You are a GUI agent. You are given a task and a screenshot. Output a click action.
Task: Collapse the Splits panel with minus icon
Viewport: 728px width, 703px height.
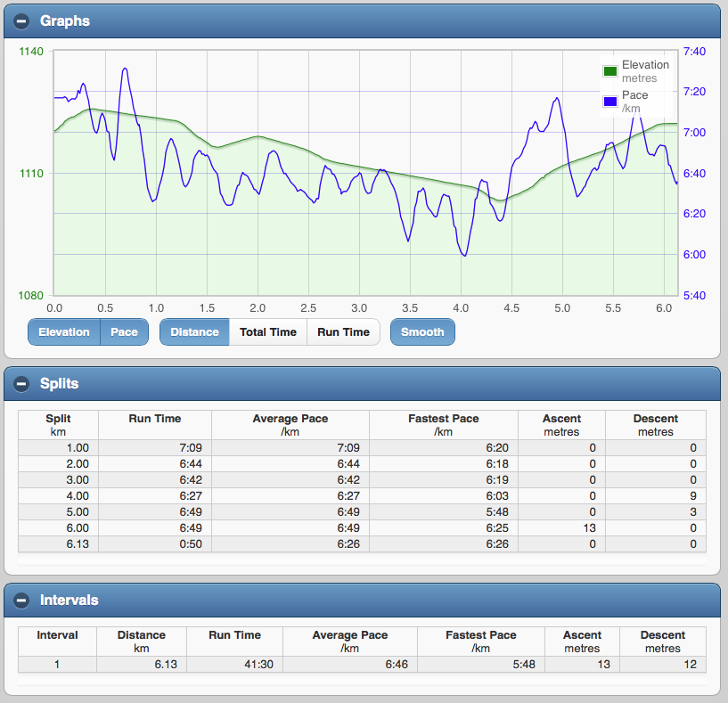21,384
